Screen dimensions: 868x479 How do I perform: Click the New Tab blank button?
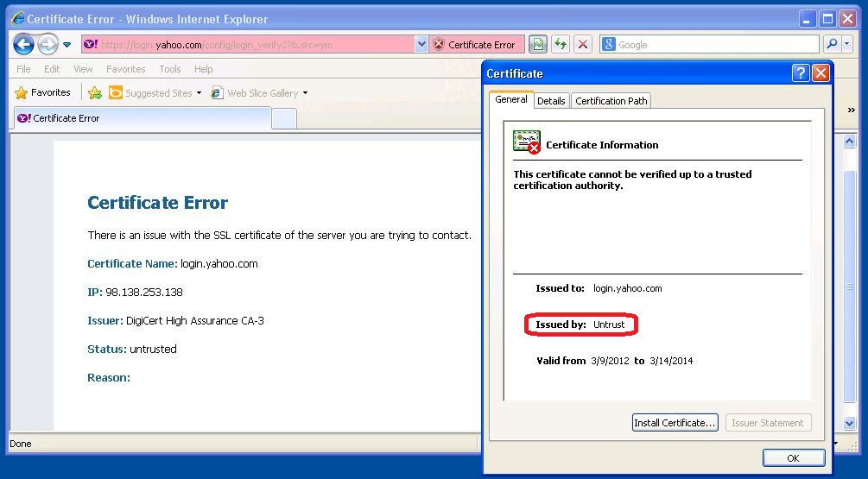pyautogui.click(x=284, y=118)
